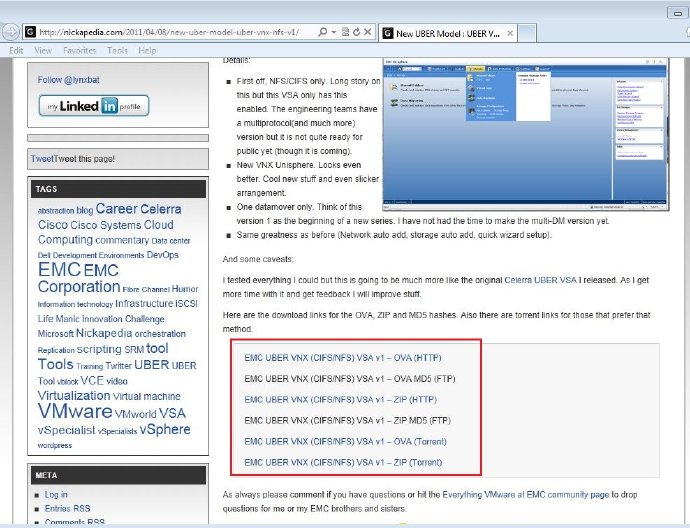Click the 'abstraction' tag
The width and height of the screenshot is (690, 528).
coord(56,211)
